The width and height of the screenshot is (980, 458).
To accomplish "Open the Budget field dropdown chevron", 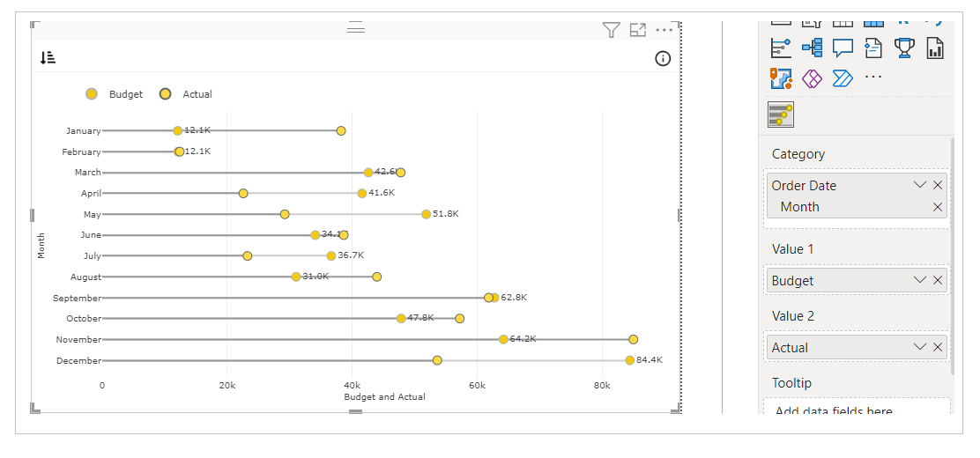I will coord(919,280).
